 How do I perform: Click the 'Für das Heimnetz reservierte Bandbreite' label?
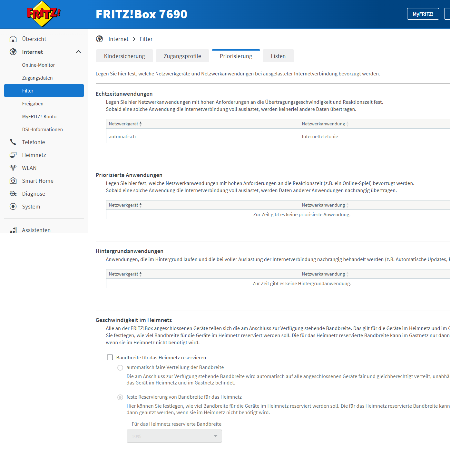coord(177,424)
